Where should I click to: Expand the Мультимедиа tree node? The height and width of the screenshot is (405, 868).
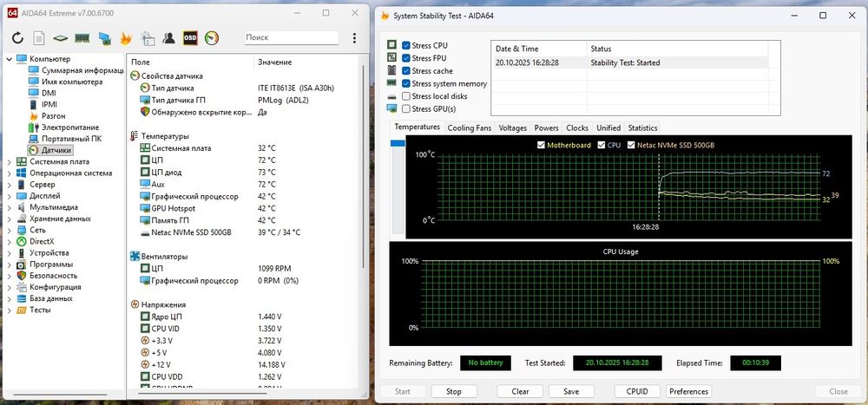coord(9,207)
